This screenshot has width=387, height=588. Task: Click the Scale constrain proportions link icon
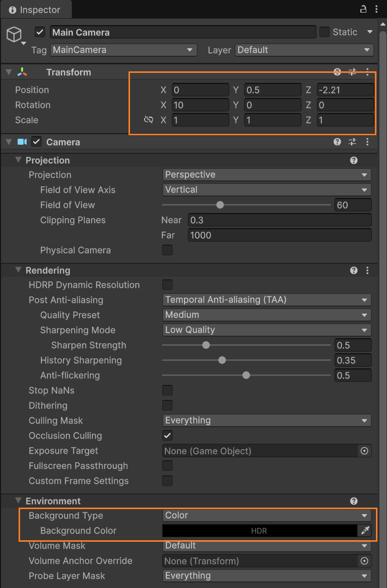click(149, 120)
